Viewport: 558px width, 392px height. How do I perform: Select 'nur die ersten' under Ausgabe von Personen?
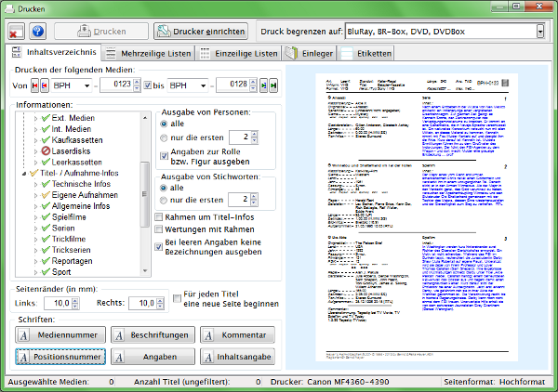coord(165,138)
